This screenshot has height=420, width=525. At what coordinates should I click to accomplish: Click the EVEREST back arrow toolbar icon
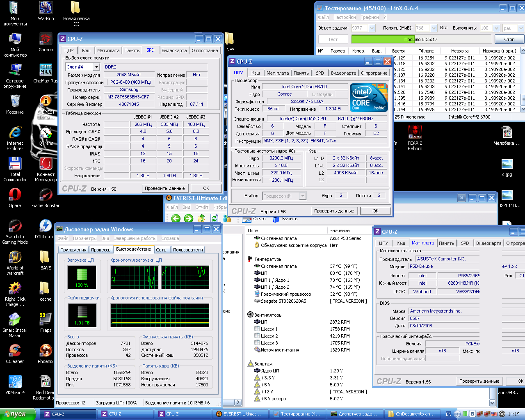[176, 219]
